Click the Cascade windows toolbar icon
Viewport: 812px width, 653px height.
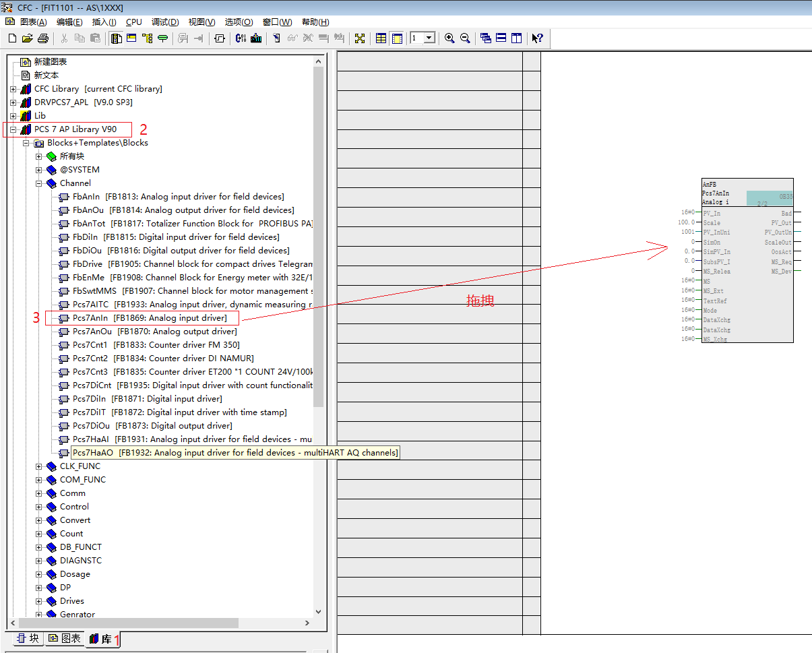[486, 38]
